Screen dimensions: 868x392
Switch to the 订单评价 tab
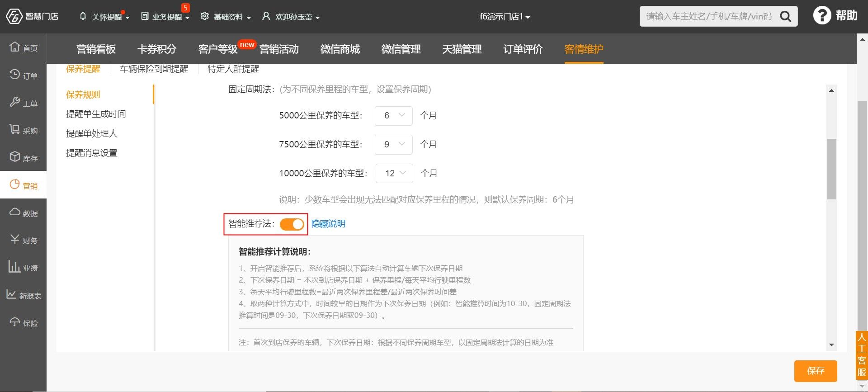523,49
